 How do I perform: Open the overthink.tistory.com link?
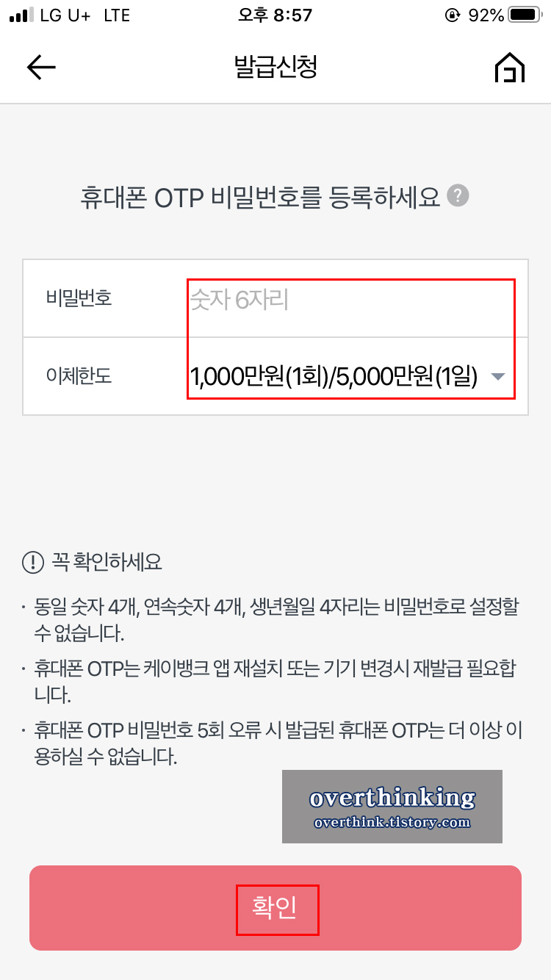392,823
